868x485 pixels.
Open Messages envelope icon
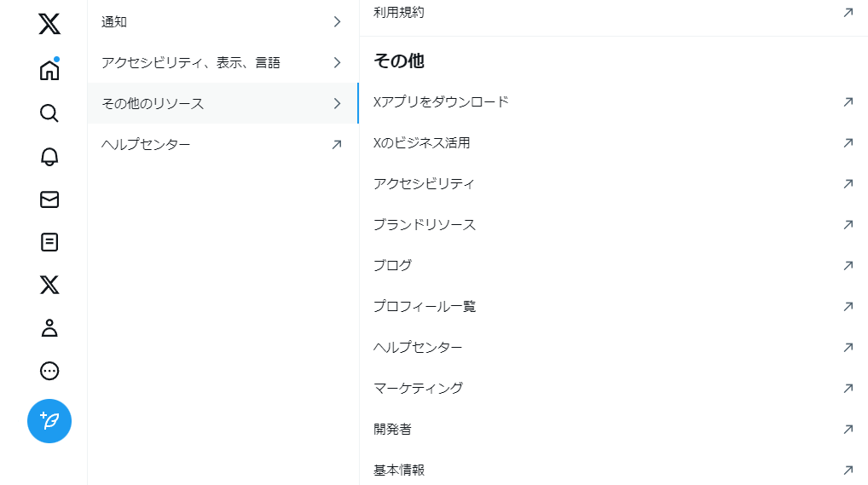(x=49, y=199)
